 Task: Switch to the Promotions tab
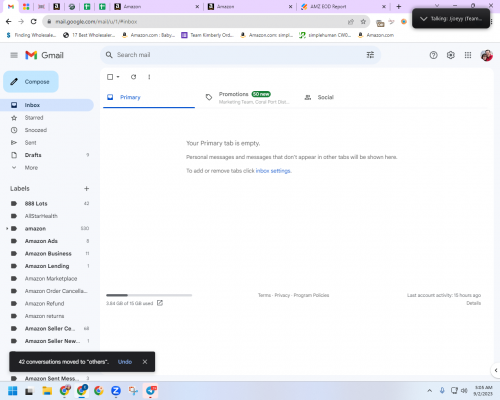pyautogui.click(x=248, y=97)
